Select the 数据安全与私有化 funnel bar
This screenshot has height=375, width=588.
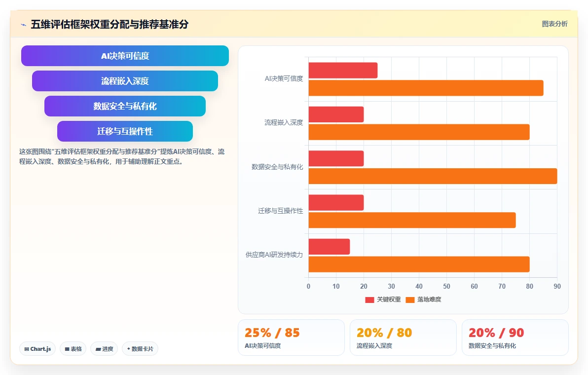125,106
